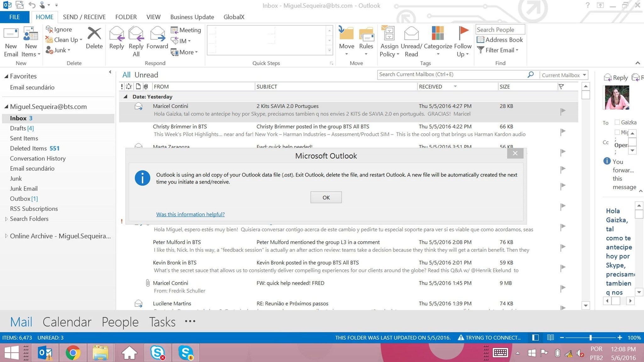Show only Unread messages filter

[x=146, y=75]
